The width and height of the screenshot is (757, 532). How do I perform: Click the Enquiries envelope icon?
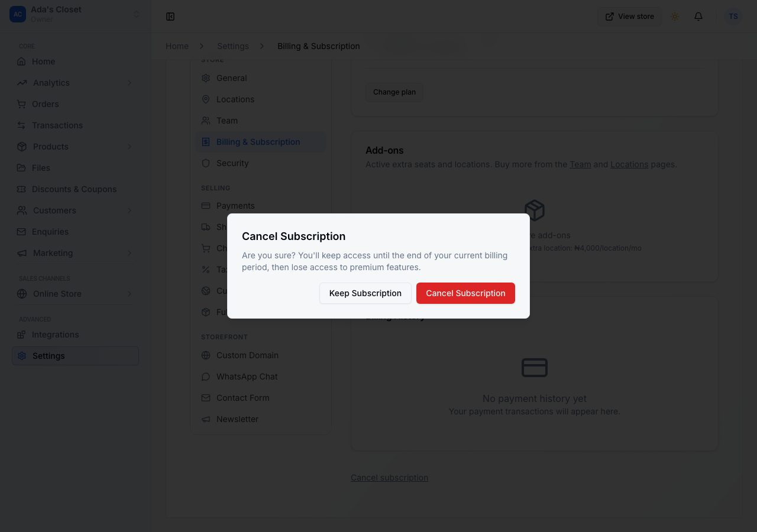click(x=22, y=232)
